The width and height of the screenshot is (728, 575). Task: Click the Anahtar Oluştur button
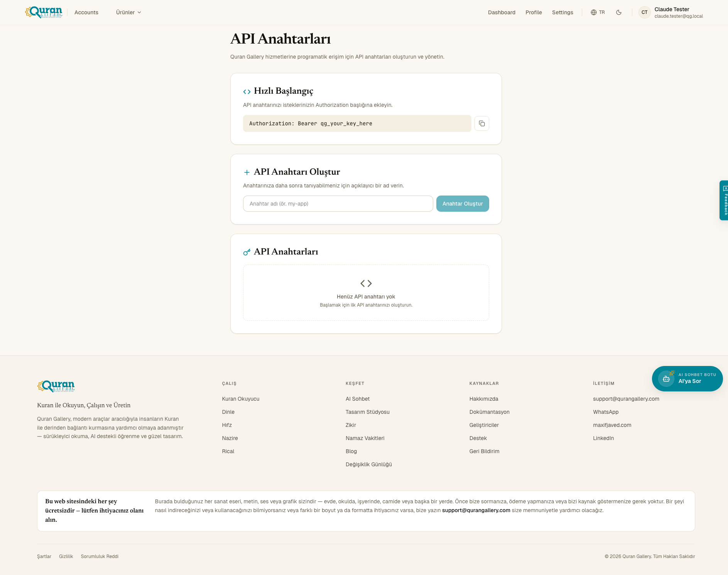tap(463, 204)
